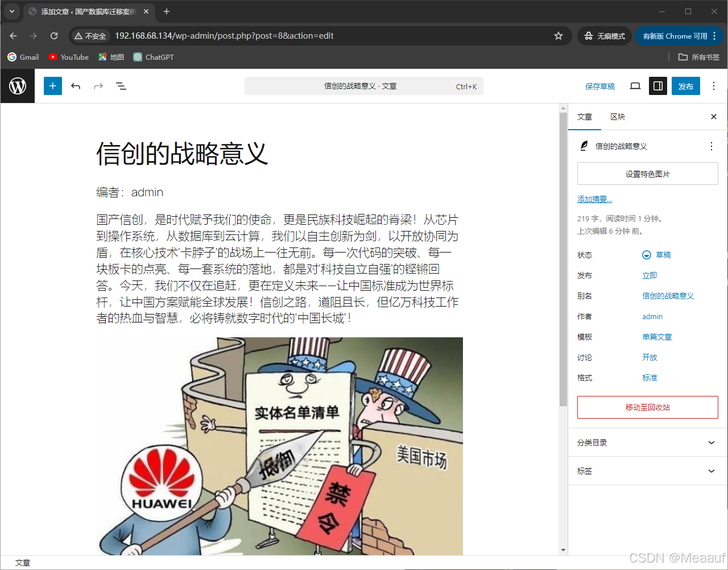Screen dimensions: 728x570
Task: Toggle the settings sidebar panel icon
Action: click(x=658, y=86)
